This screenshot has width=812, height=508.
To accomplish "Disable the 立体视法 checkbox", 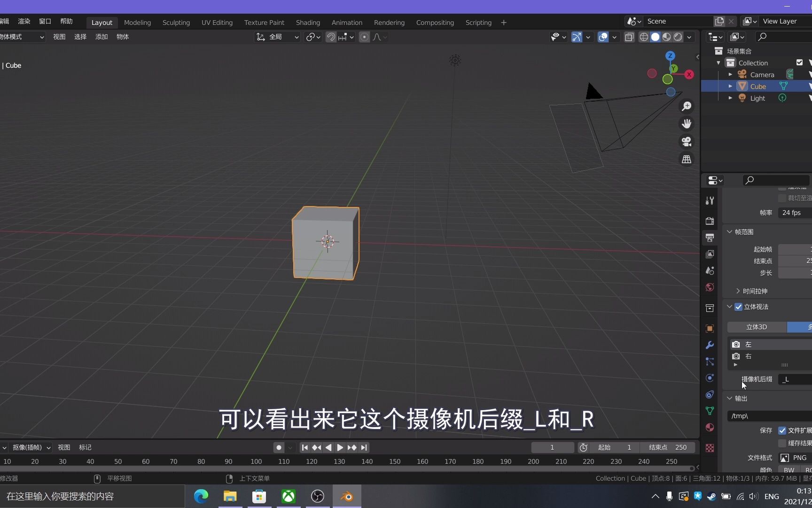I will point(738,307).
